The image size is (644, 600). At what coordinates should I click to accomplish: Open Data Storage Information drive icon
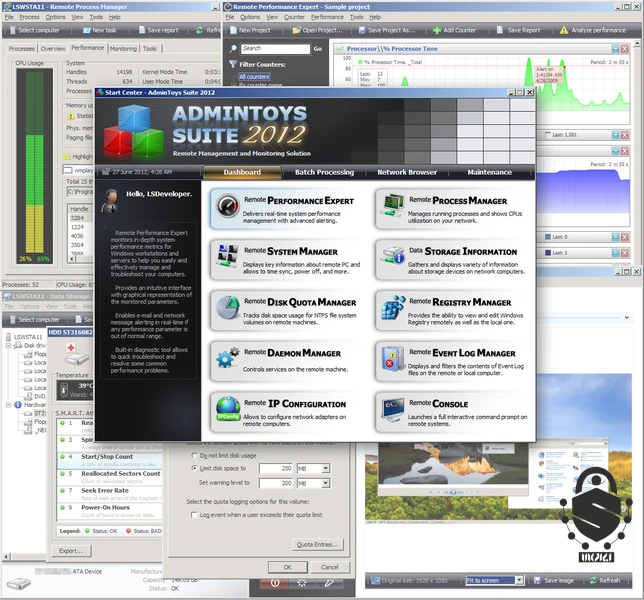[x=392, y=256]
